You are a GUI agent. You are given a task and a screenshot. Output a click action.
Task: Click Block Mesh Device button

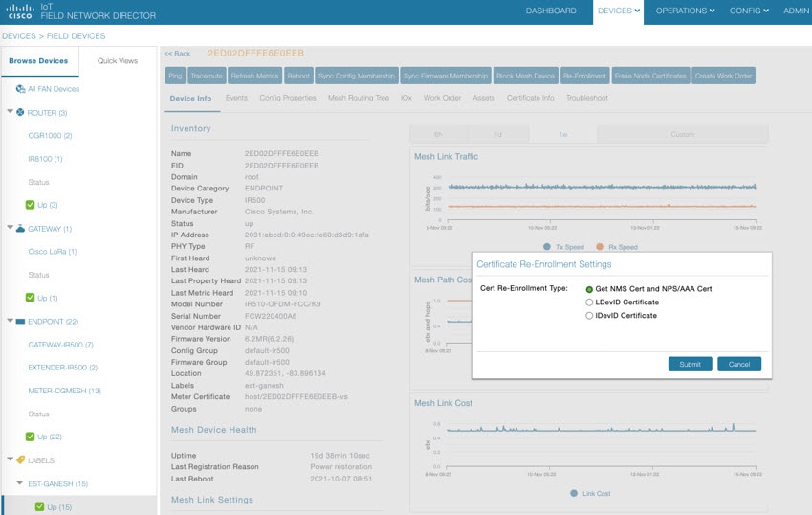coord(526,76)
